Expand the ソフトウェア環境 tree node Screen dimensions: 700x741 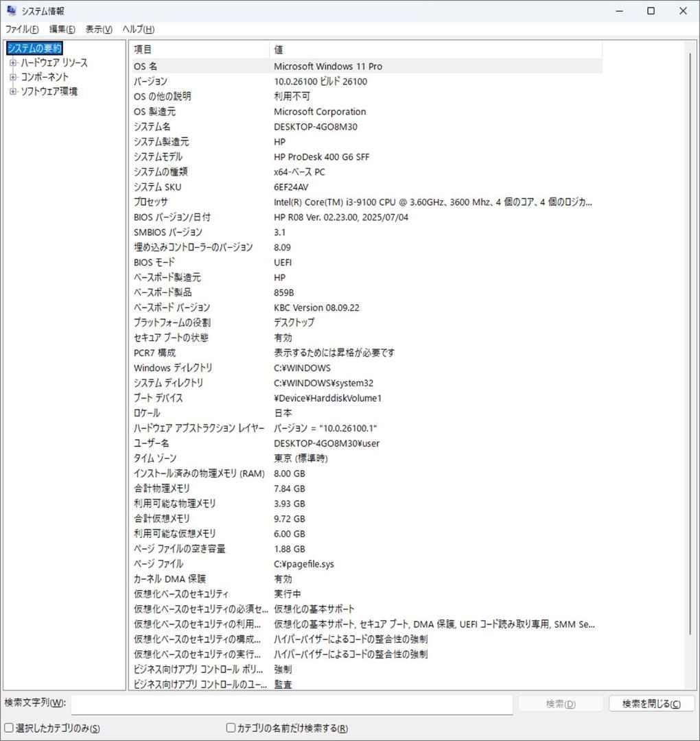coord(12,91)
